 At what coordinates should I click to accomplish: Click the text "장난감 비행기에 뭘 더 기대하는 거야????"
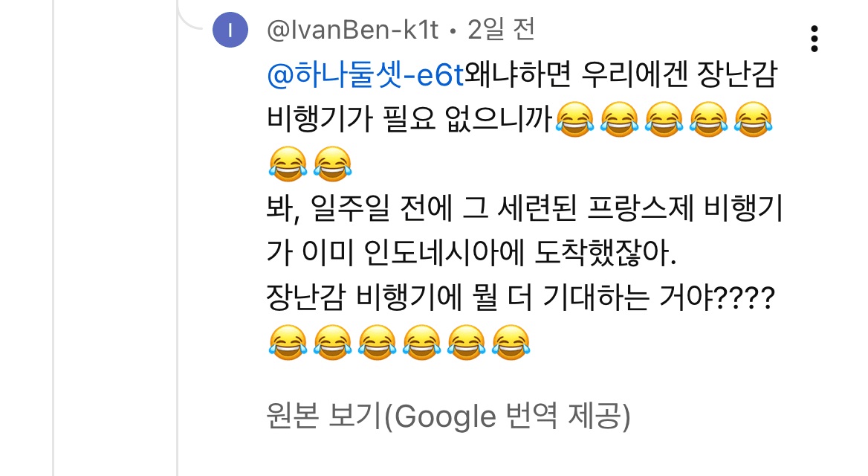pos(520,298)
